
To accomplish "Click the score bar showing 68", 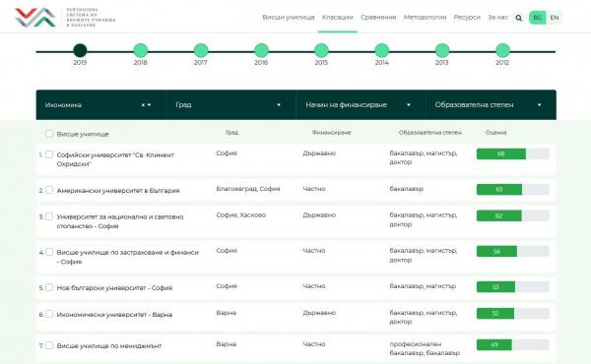I will tap(512, 153).
